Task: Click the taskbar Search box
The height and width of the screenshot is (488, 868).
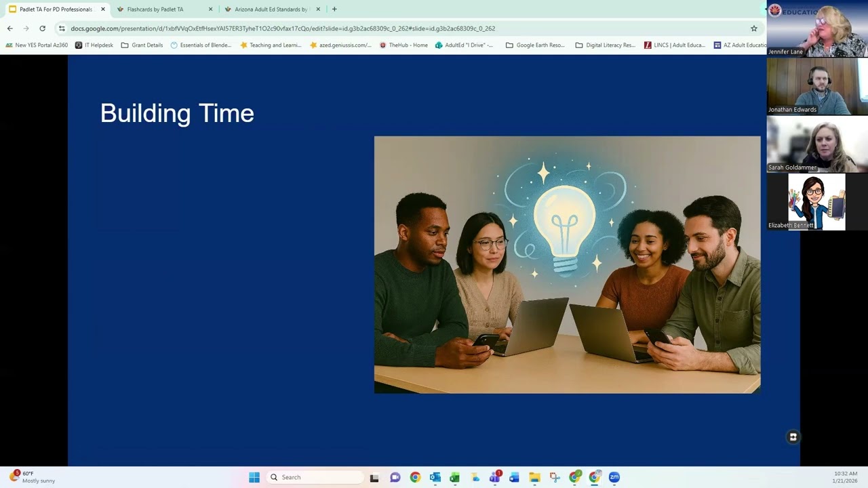Action: tap(315, 477)
